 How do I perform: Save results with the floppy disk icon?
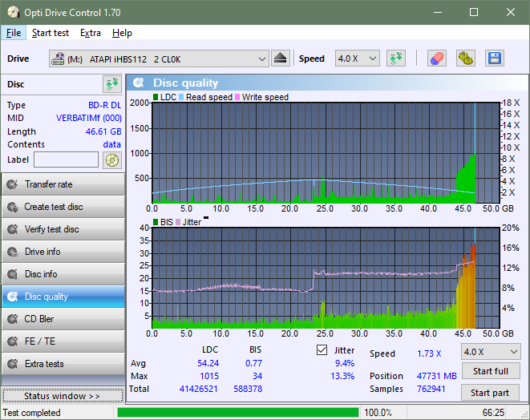[x=495, y=59]
